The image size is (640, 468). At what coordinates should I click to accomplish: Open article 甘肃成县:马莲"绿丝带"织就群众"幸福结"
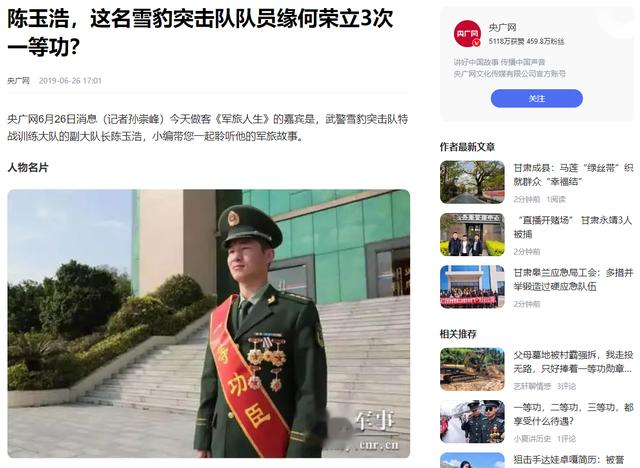pos(573,175)
